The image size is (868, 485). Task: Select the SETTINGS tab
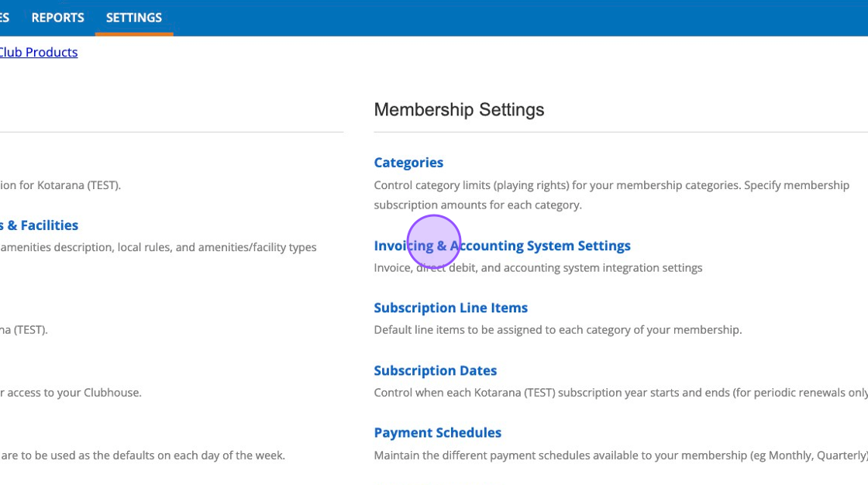point(134,18)
